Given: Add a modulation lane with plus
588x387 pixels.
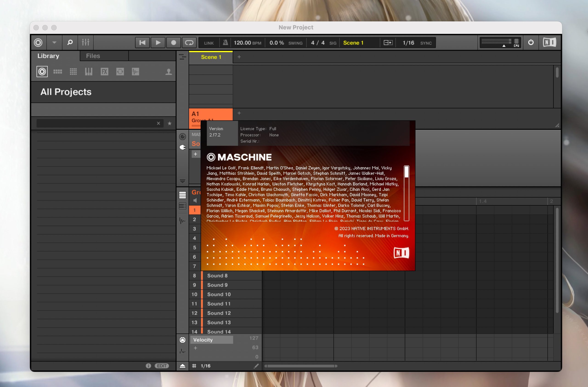Looking at the screenshot, I should (x=195, y=348).
